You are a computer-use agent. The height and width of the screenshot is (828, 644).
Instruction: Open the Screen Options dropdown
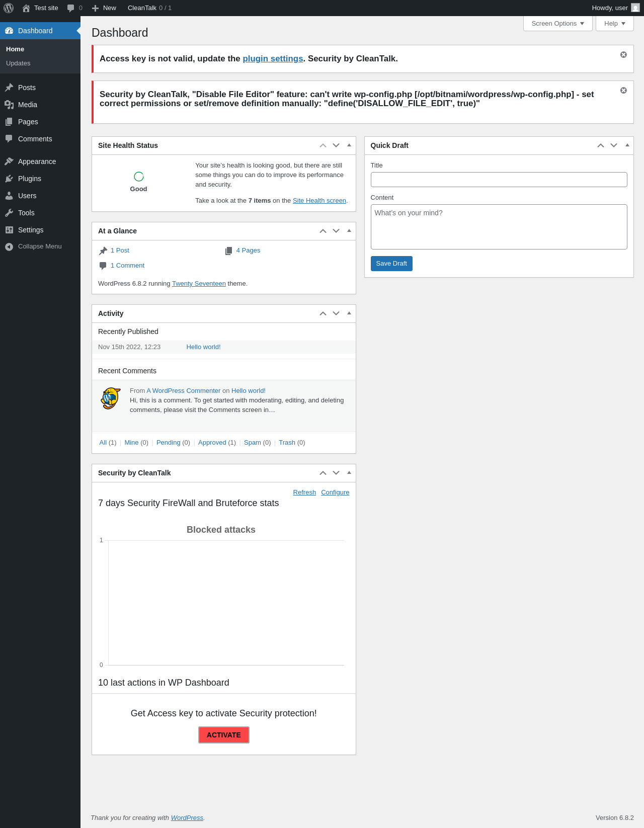[x=558, y=24]
